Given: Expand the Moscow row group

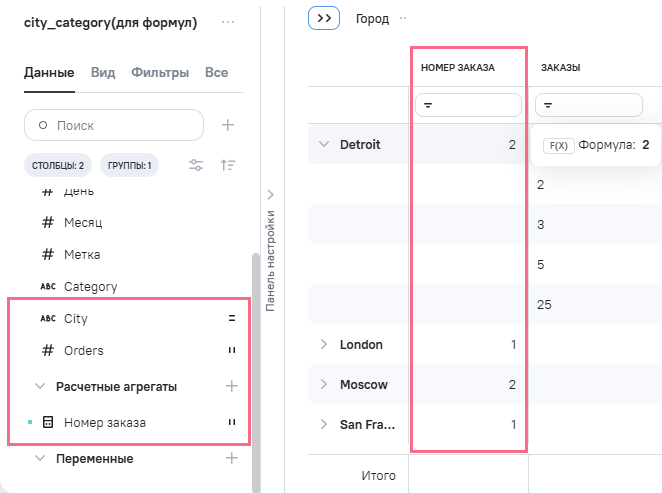Looking at the screenshot, I should [x=323, y=384].
